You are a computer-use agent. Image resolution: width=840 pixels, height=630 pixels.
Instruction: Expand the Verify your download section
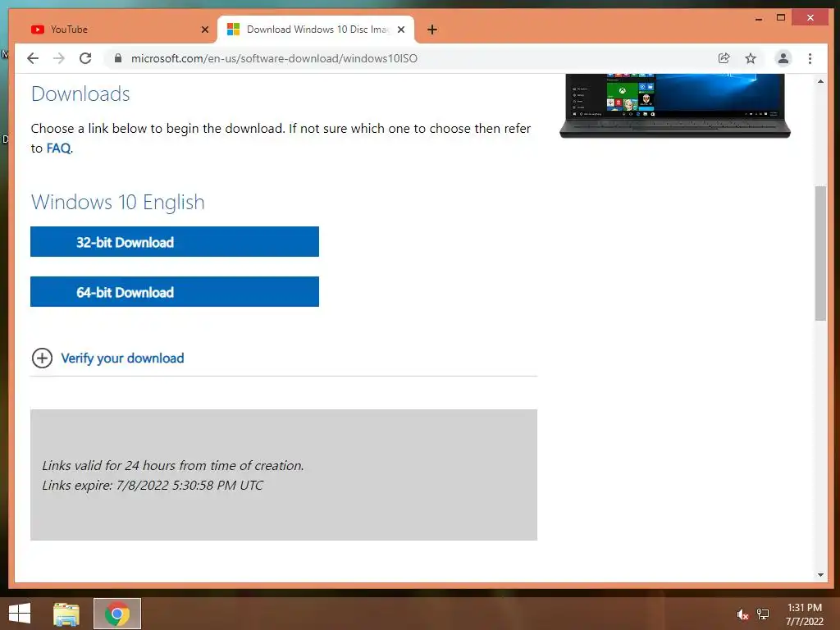43,358
